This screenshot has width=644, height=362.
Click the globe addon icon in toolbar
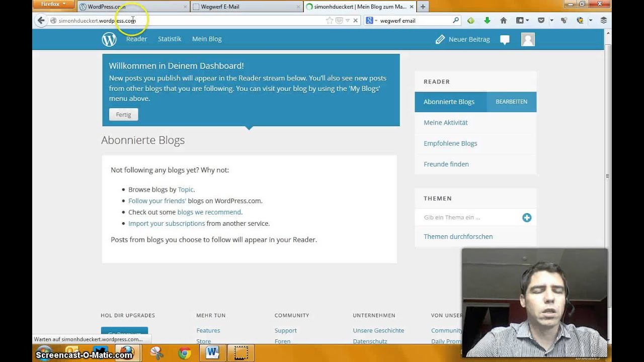(x=580, y=21)
